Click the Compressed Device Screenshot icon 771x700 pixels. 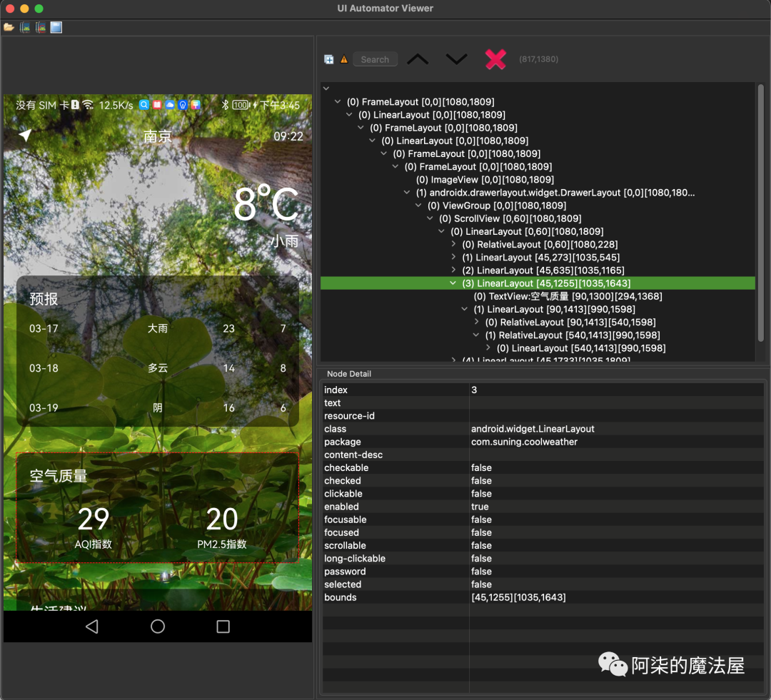[40, 27]
